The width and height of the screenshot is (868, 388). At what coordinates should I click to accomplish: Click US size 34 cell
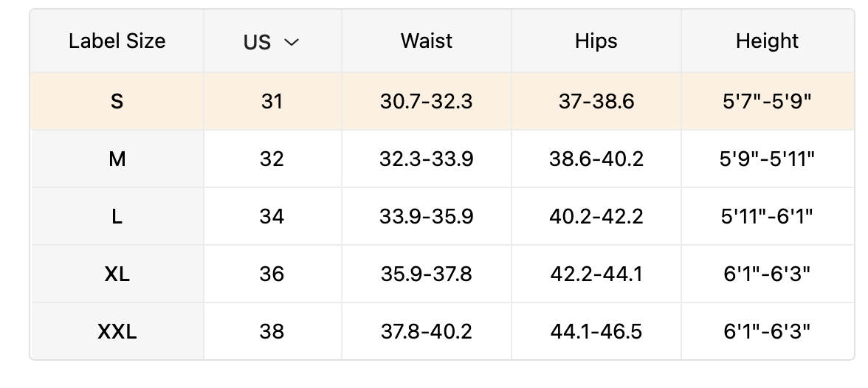272,216
